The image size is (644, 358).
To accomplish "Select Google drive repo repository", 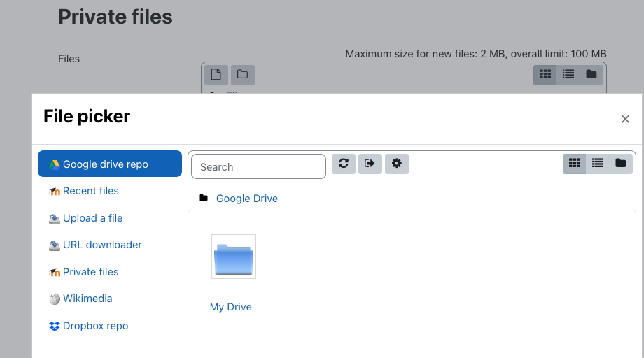I will [x=110, y=164].
